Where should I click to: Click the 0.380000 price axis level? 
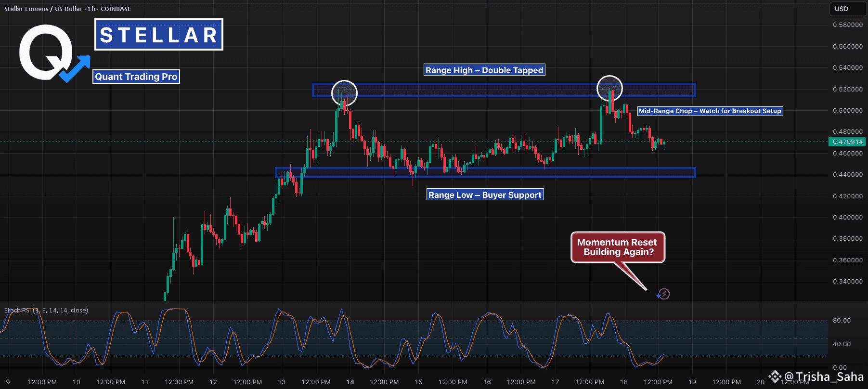click(848, 239)
